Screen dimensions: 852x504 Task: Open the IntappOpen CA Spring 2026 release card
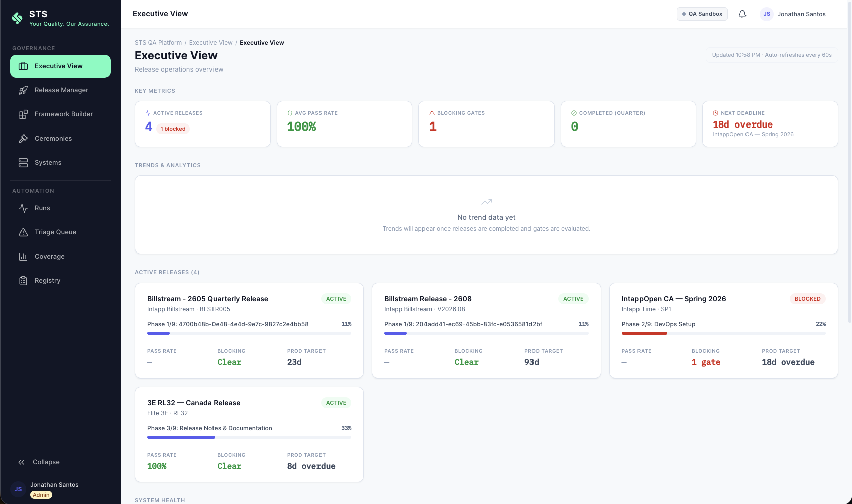click(x=723, y=330)
